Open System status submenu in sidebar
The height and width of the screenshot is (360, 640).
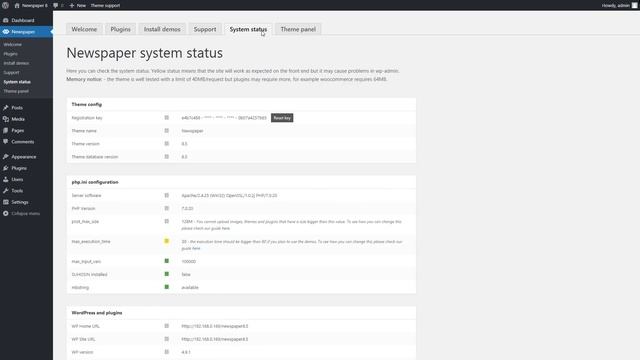point(17,82)
